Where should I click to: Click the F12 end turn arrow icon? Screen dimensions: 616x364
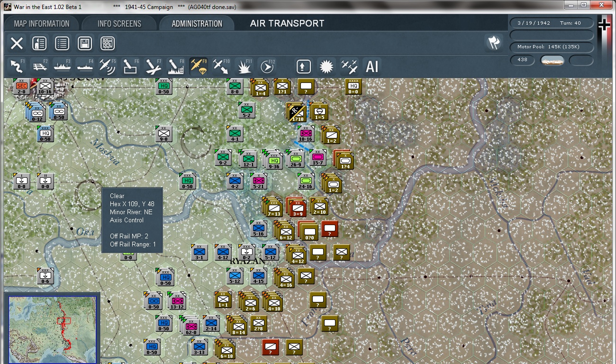pos(267,66)
